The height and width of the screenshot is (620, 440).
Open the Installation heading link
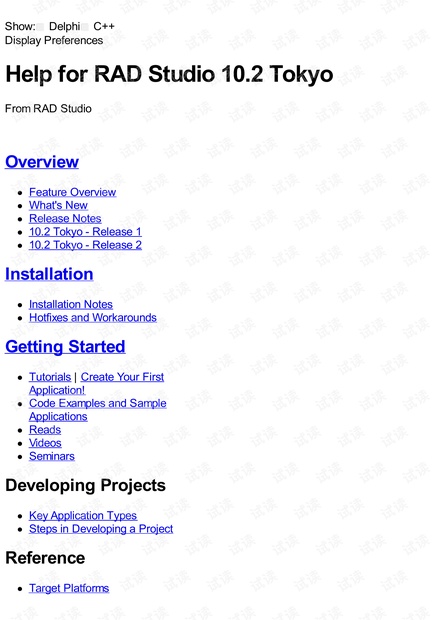click(x=49, y=274)
